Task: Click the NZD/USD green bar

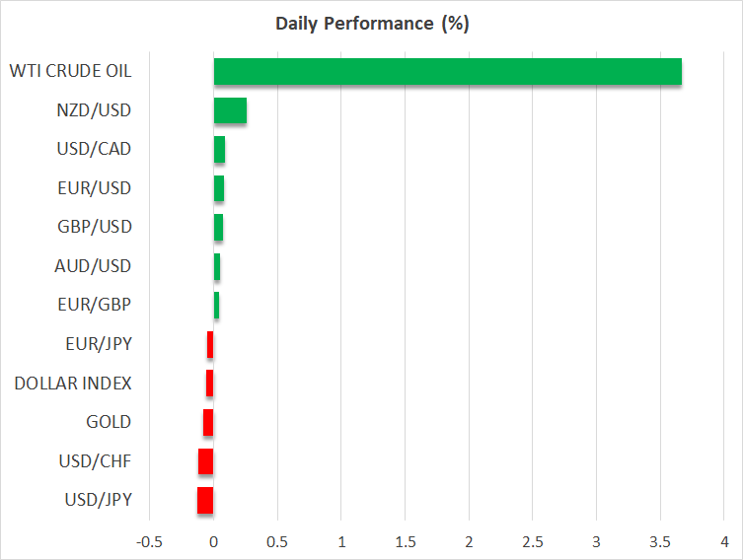Action: [x=230, y=110]
